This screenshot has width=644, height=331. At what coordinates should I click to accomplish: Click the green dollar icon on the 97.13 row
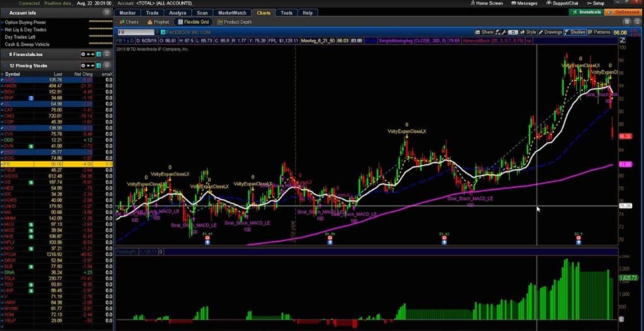coord(31,225)
